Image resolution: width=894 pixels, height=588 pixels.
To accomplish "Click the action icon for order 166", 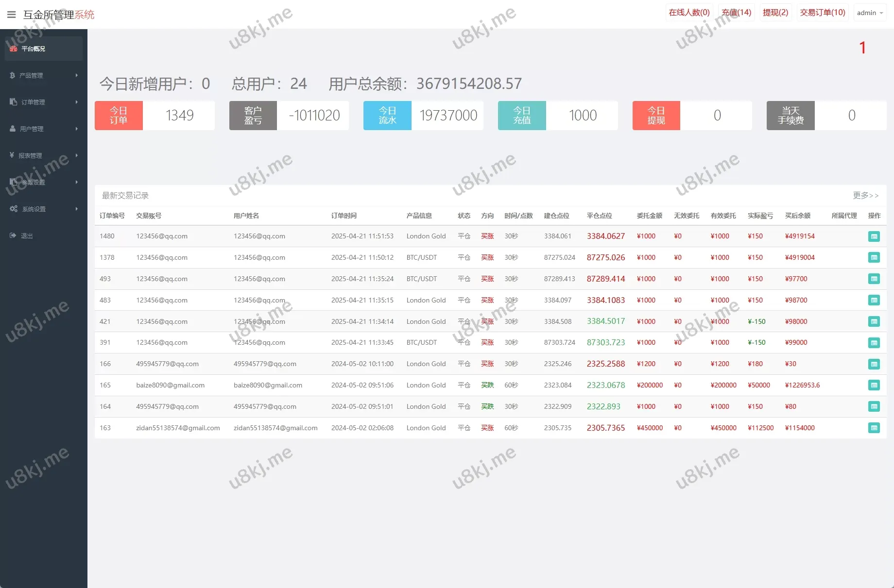I will (x=874, y=364).
